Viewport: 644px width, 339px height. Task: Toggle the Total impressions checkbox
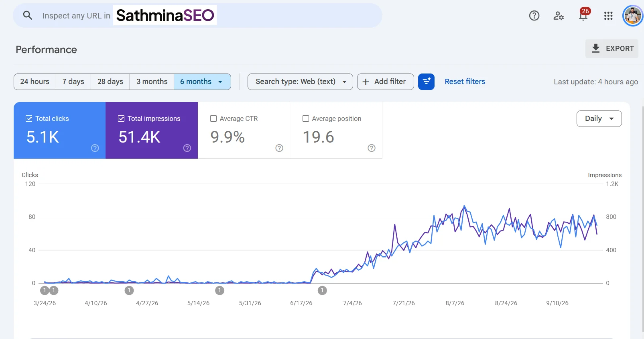pos(121,118)
